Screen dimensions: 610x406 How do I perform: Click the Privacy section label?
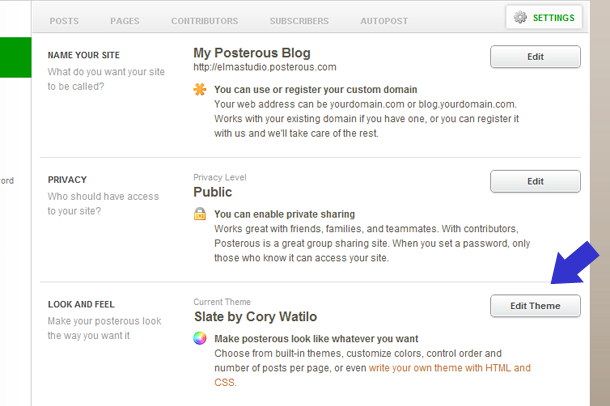(67, 180)
